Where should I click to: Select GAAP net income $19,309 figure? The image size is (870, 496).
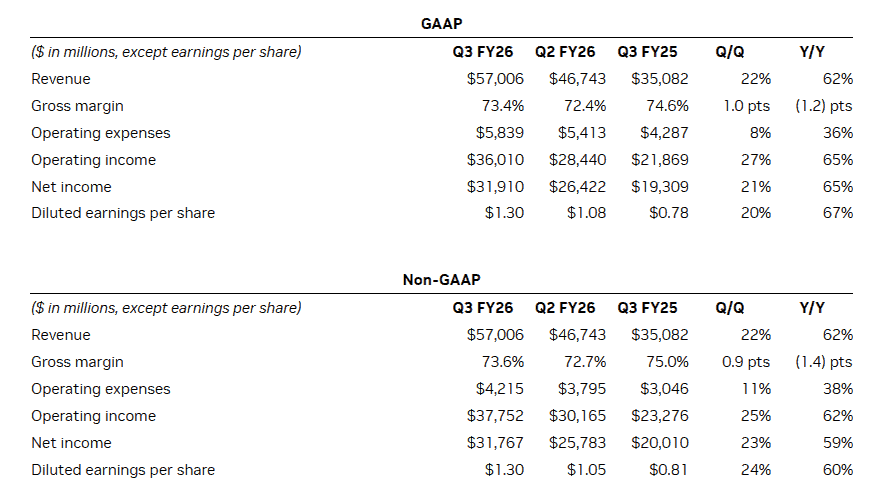point(660,187)
